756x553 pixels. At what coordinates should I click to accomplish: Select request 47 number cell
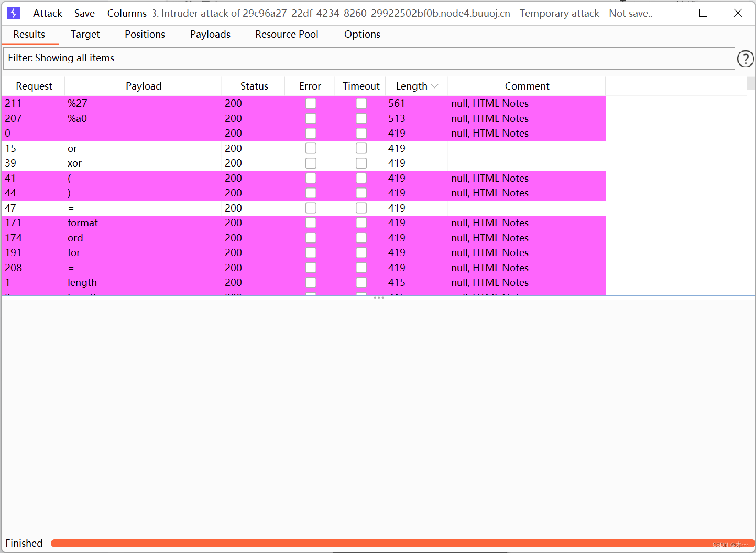[34, 208]
